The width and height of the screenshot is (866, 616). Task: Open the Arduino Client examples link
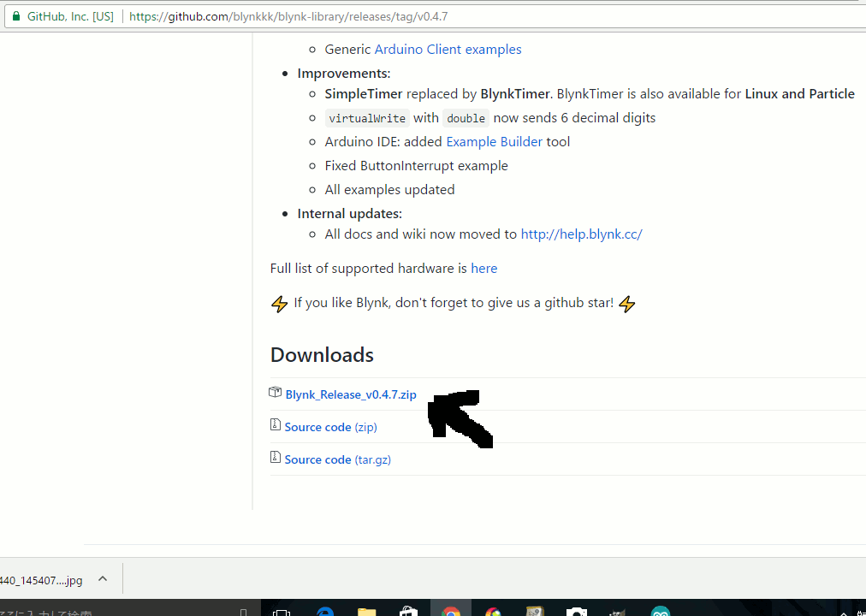[448, 49]
